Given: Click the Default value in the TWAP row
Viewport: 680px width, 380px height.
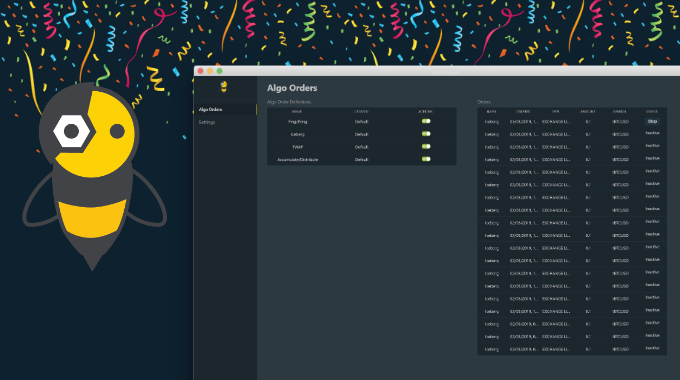Looking at the screenshot, I should 361,147.
